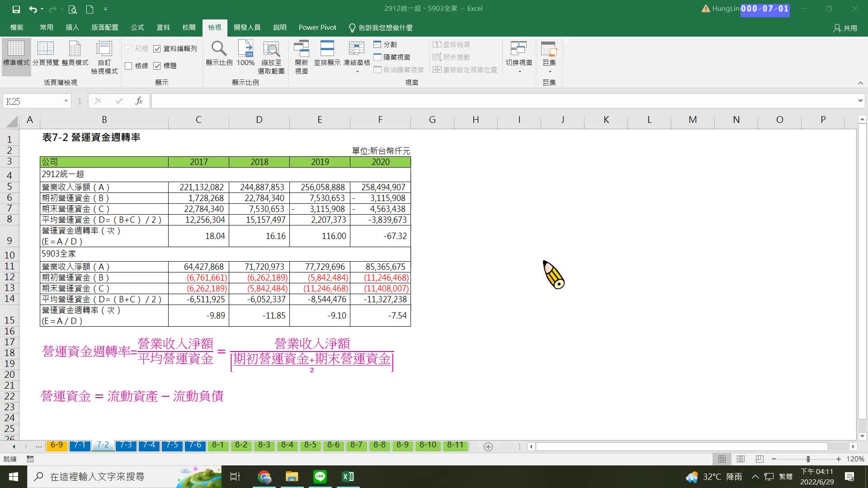Switch to sheet tab 7-3
The image size is (868, 488).
click(x=126, y=446)
